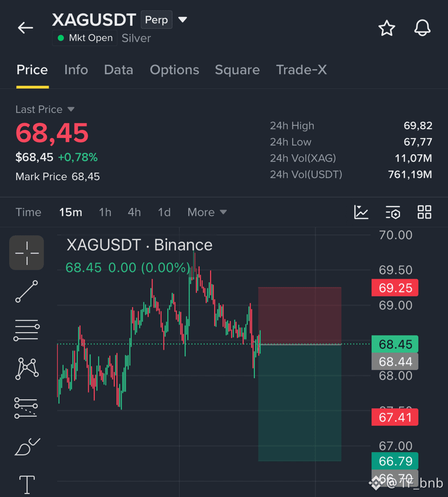448x497 pixels.
Task: Click the 70.00 axis price label
Action: [x=396, y=235]
